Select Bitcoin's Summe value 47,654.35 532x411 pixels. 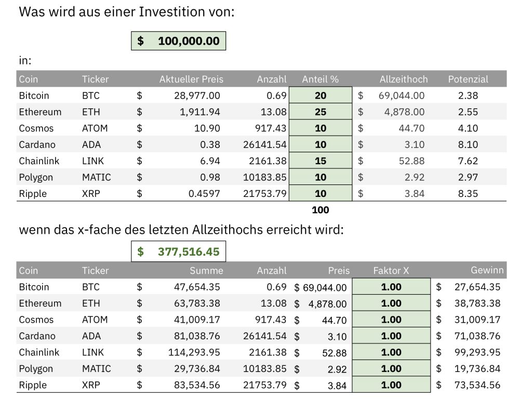(197, 287)
